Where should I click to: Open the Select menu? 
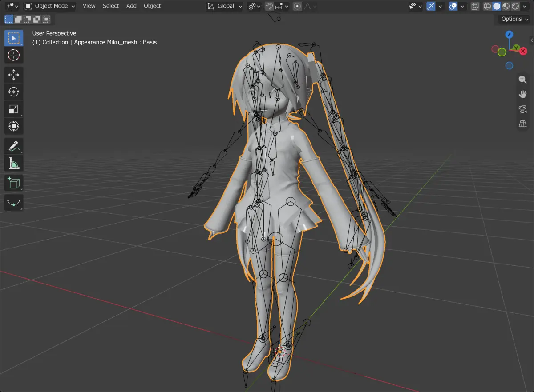111,6
